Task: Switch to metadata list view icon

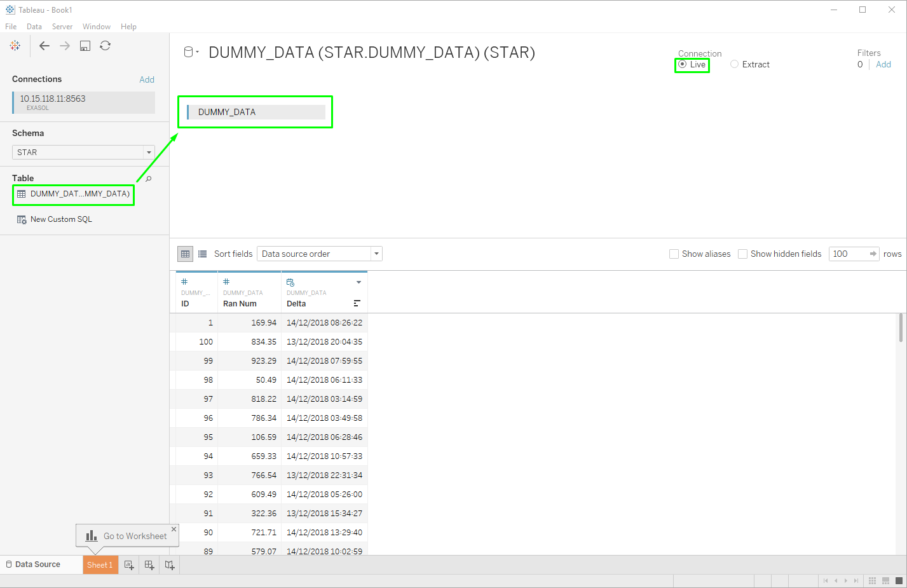Action: click(x=203, y=254)
